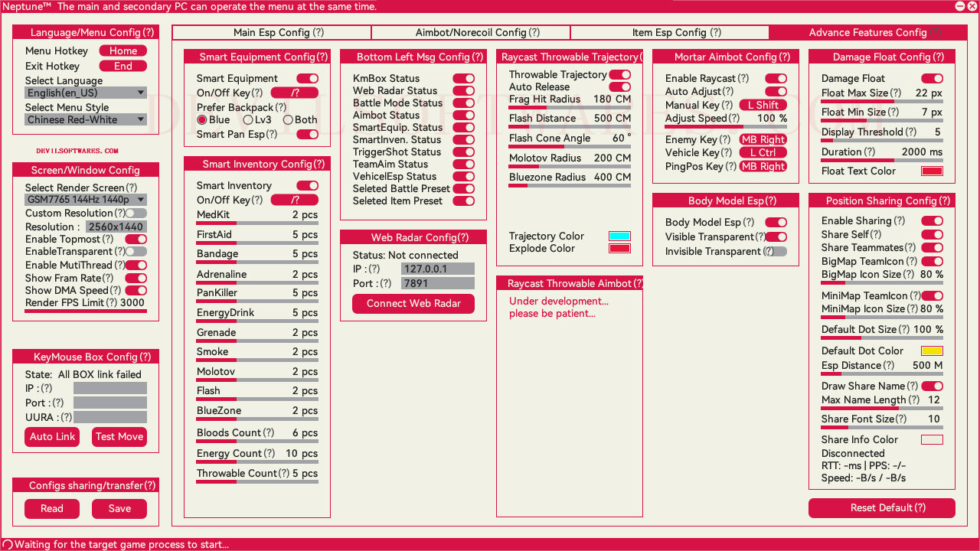The image size is (980, 551).
Task: Switch to the Main Esp Config tab
Action: click(x=272, y=33)
